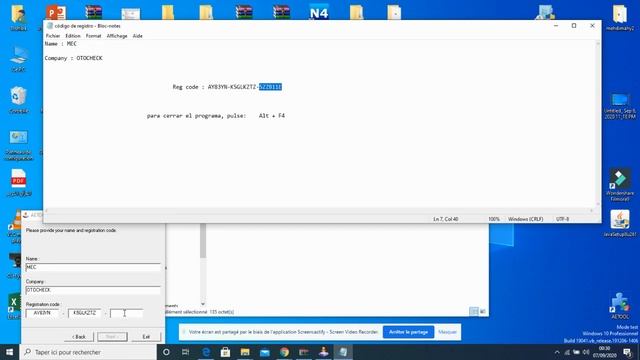Click the Name input field in the registration dialog
Image resolution: width=640 pixels, height=360 pixels.
93,267
